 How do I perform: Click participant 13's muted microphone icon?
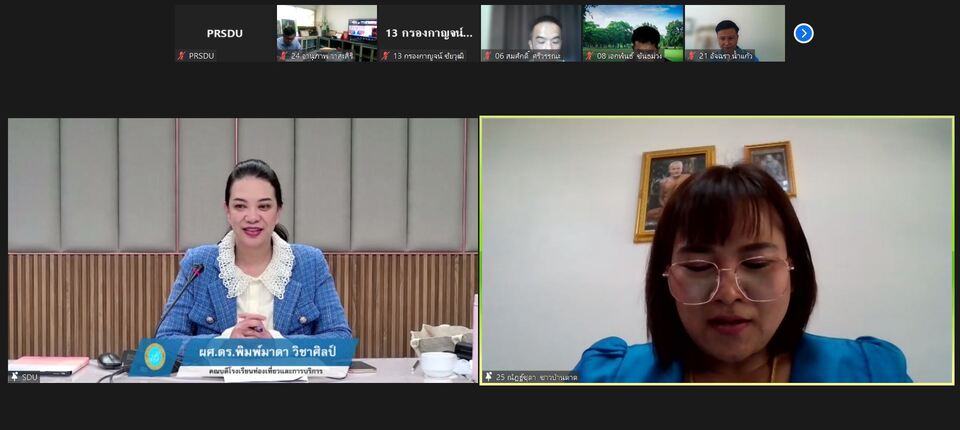386,56
